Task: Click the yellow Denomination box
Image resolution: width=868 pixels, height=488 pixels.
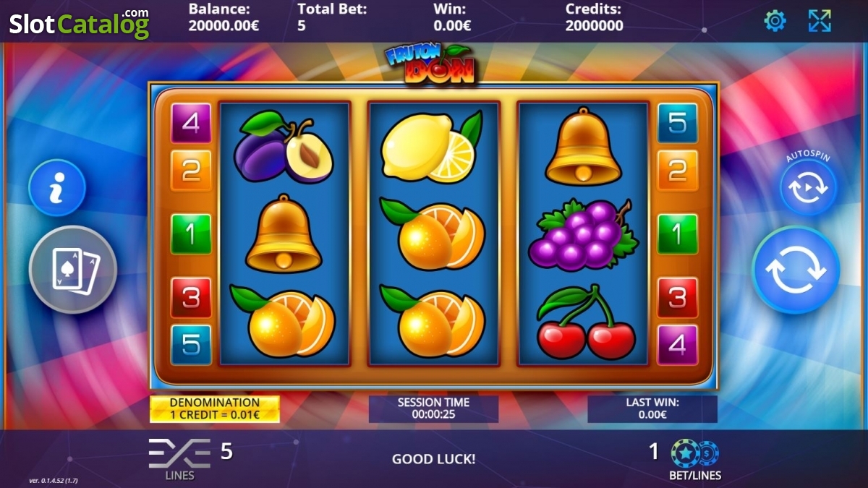Action: (215, 409)
